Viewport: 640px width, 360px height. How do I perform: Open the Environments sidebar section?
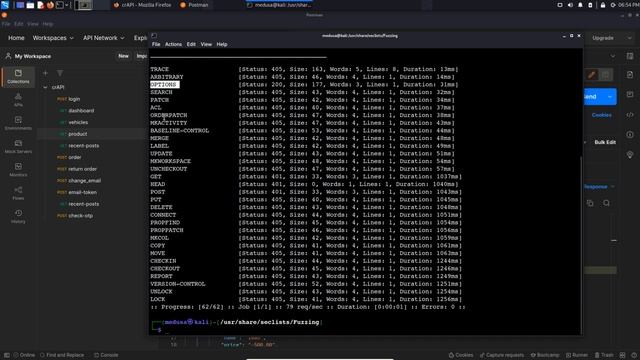coord(18,122)
